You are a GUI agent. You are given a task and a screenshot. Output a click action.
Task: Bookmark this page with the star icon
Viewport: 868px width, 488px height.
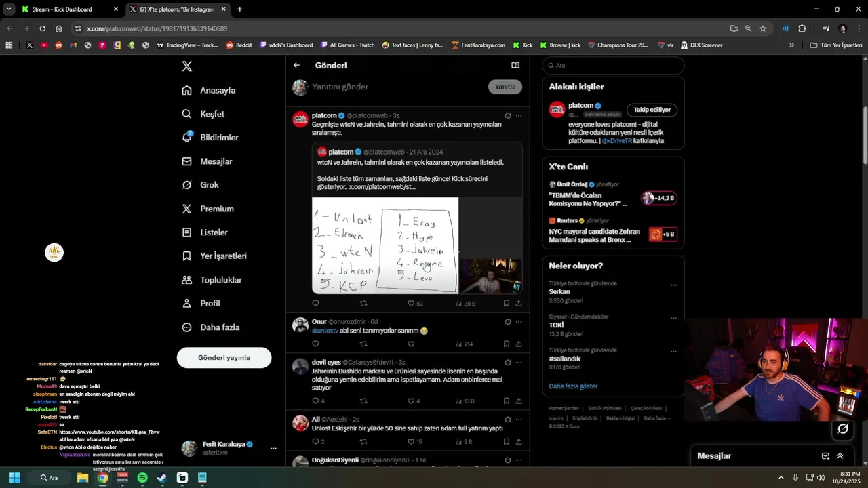click(x=763, y=28)
